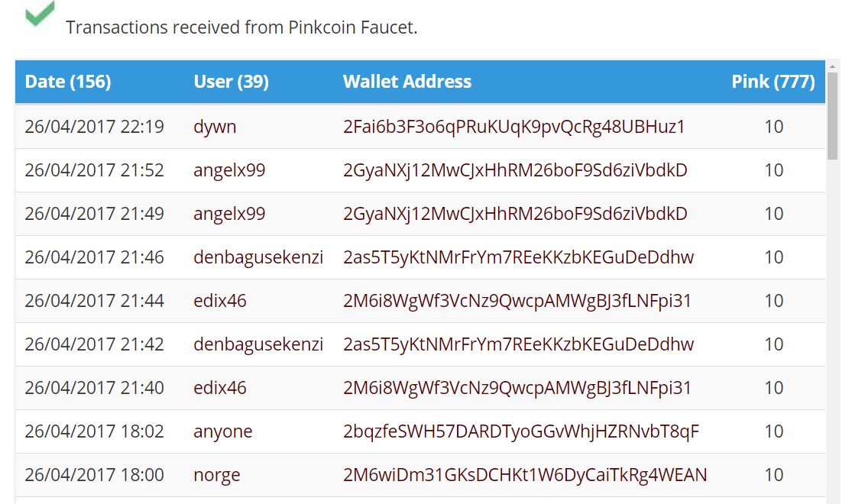Select user dywn in first row
This screenshot has height=504, width=852.
[x=215, y=127]
